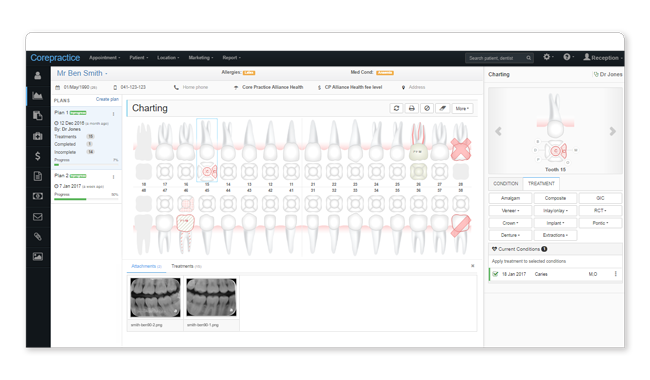The image size is (650, 380).
Task: Click the search magnifier icon
Action: click(x=529, y=58)
